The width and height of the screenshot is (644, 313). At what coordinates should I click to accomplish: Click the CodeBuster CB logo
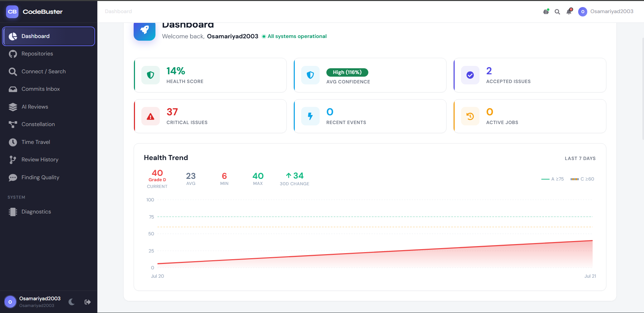coord(12,12)
